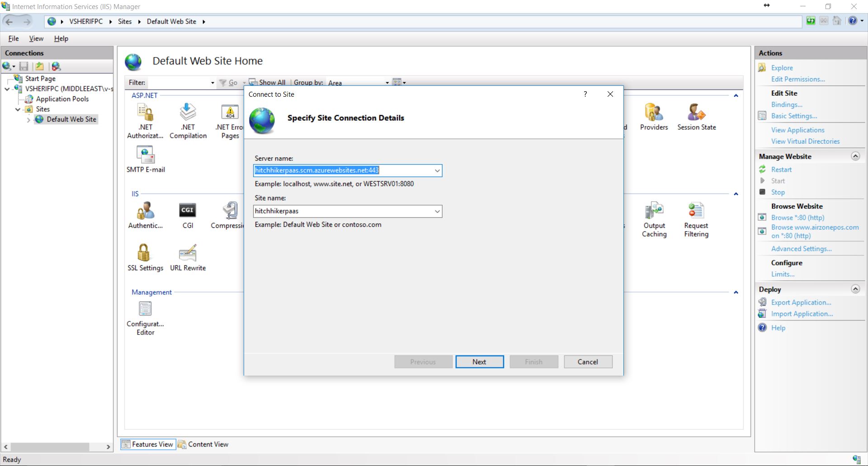Image resolution: width=868 pixels, height=466 pixels.
Task: Click the create new connection icon in Connections toolbar
Action: click(9, 66)
